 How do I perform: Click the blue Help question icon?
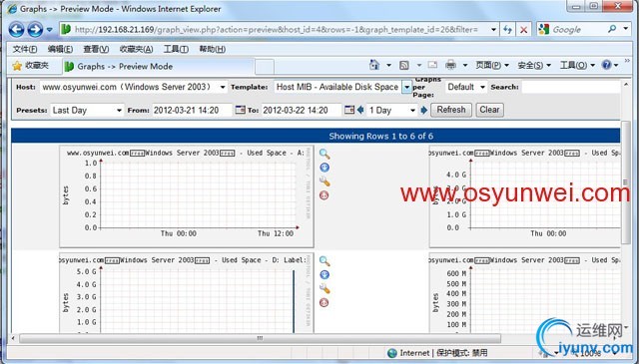tap(606, 65)
